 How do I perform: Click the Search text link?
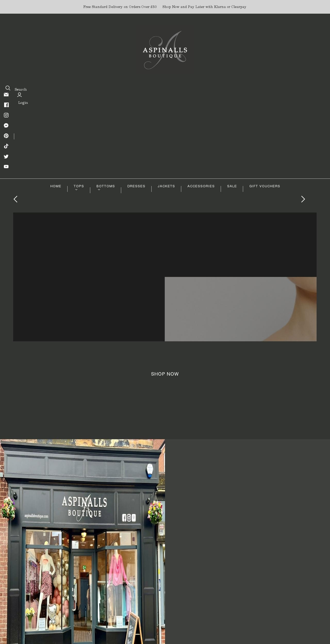(x=21, y=89)
